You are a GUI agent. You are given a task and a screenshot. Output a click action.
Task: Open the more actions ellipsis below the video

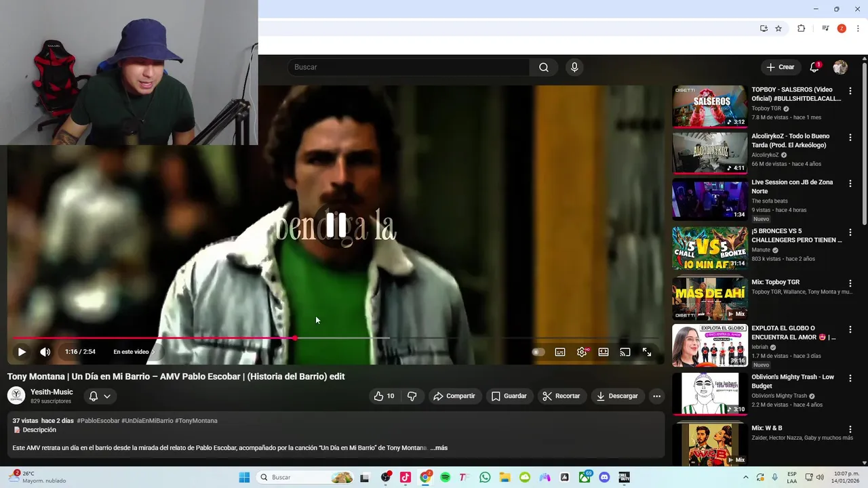(x=656, y=396)
